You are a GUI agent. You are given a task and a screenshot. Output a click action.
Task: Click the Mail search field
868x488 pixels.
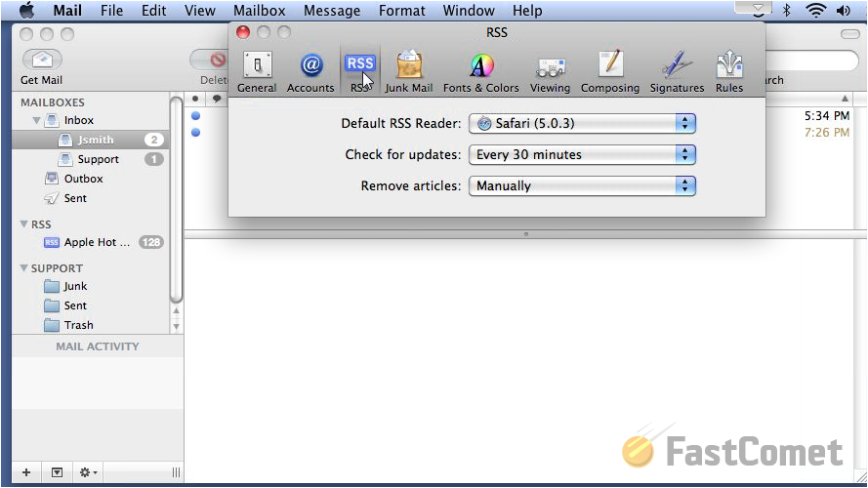pyautogui.click(x=812, y=60)
